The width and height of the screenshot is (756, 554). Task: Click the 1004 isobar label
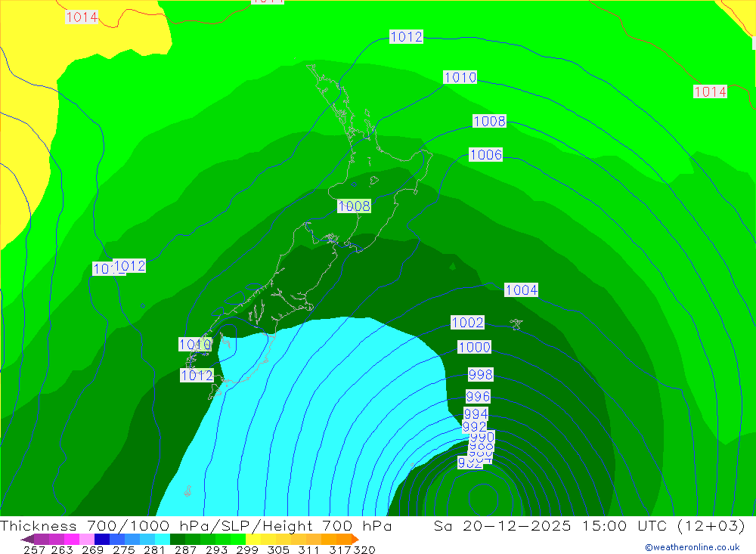coord(521,289)
